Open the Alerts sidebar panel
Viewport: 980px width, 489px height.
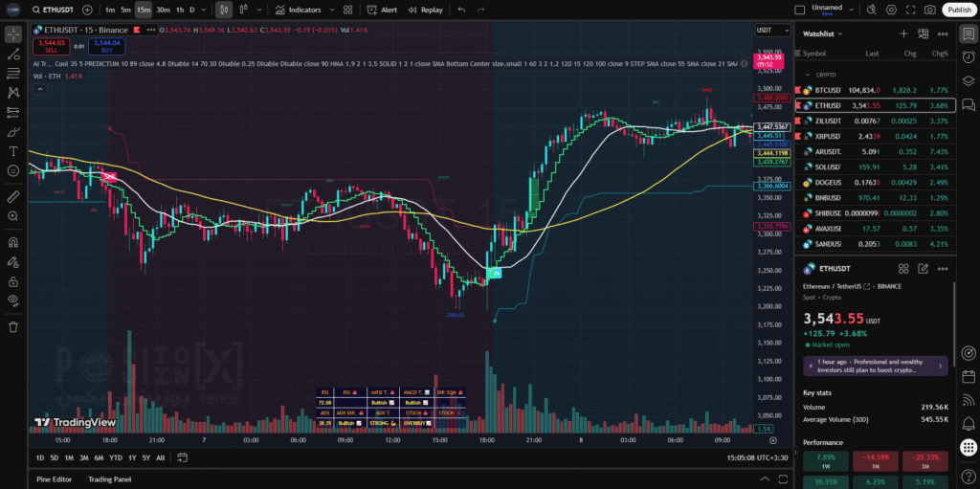(x=969, y=56)
